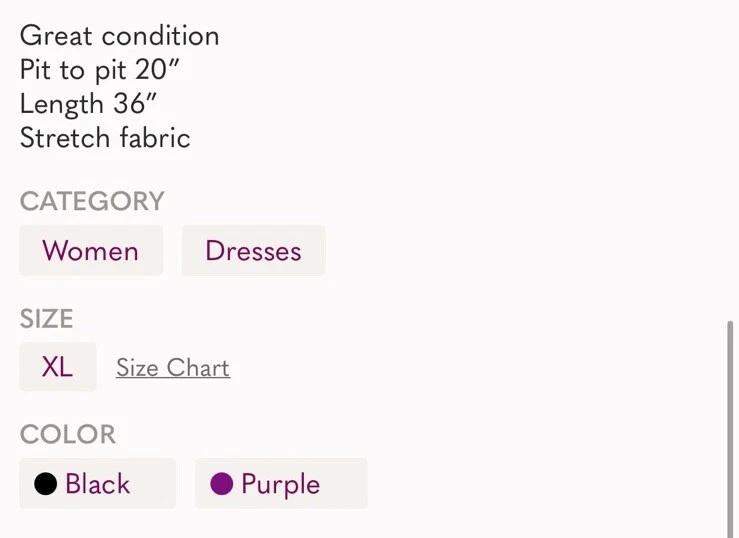The height and width of the screenshot is (538, 739).
Task: Filter by the Black color label
Action: [98, 484]
